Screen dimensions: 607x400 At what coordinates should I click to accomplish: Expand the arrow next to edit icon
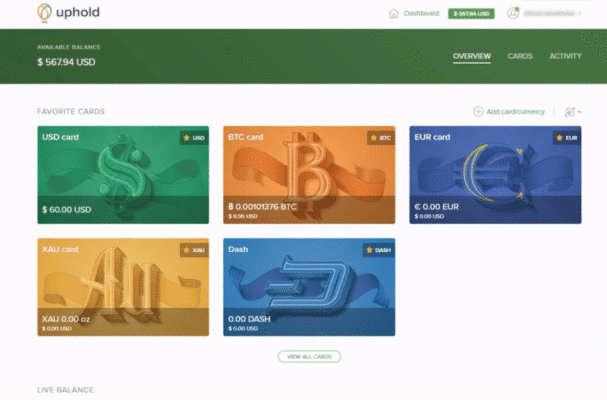(580, 112)
